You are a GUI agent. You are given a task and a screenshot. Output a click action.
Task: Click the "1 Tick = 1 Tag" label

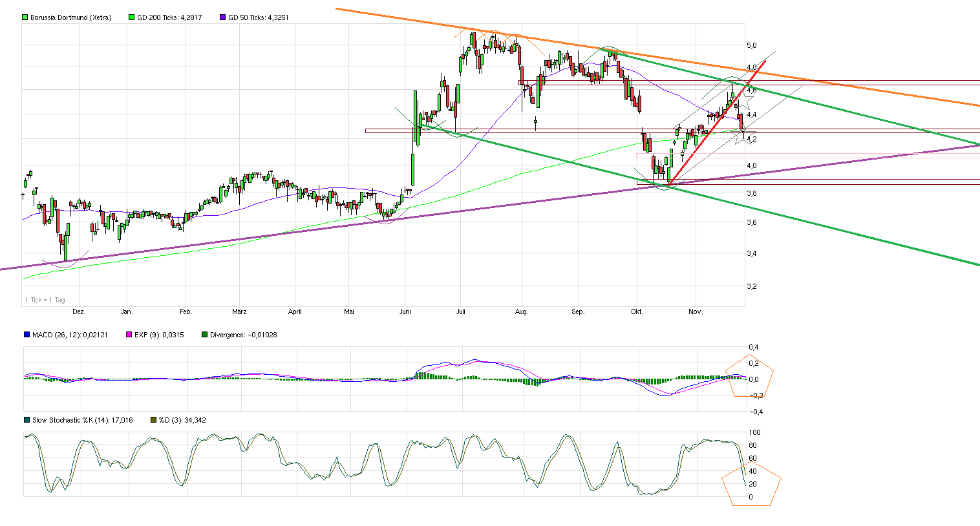coord(45,300)
